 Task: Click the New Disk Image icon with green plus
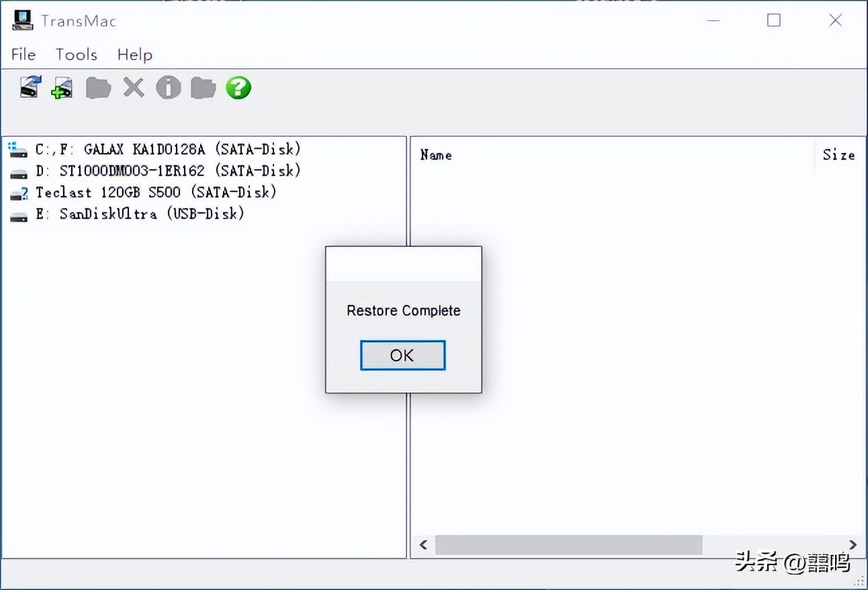click(62, 87)
